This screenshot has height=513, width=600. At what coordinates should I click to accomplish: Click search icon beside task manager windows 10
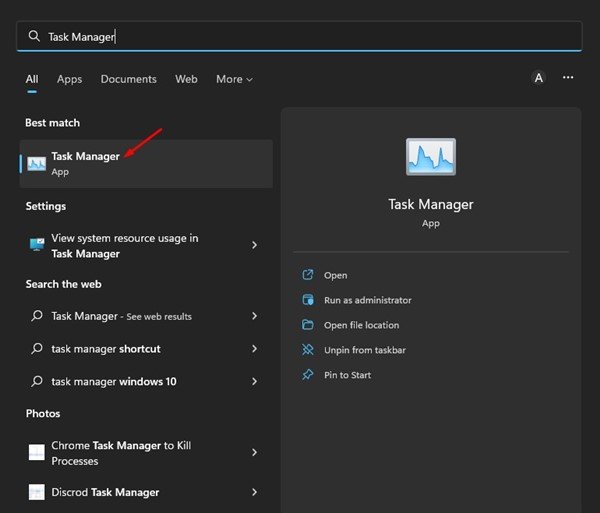tap(37, 381)
